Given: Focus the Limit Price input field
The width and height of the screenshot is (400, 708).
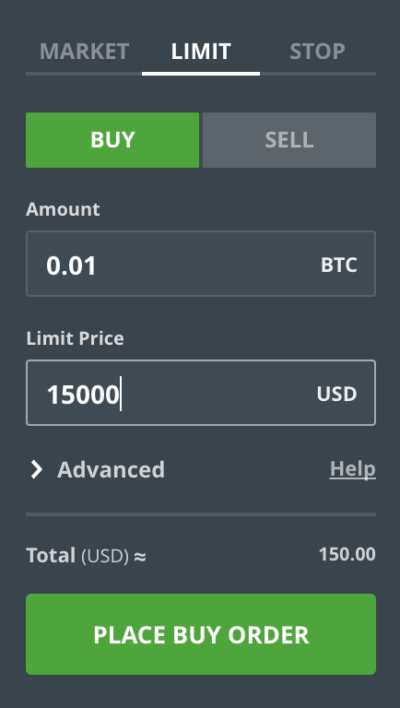Looking at the screenshot, I should (x=201, y=393).
